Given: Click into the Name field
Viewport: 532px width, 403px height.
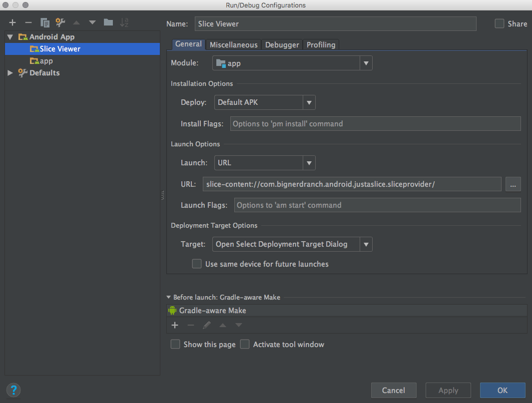Looking at the screenshot, I should [336, 24].
